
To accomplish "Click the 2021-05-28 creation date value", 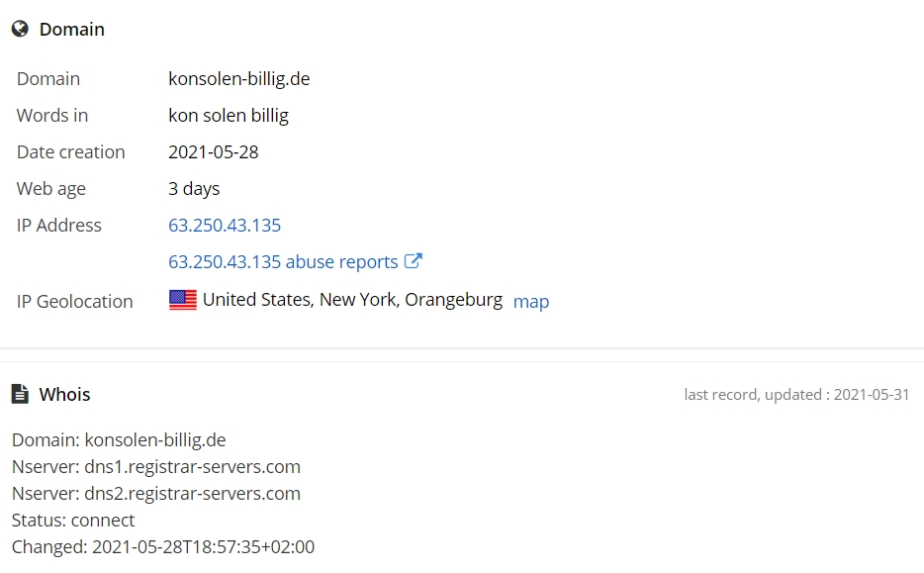I will tap(214, 152).
